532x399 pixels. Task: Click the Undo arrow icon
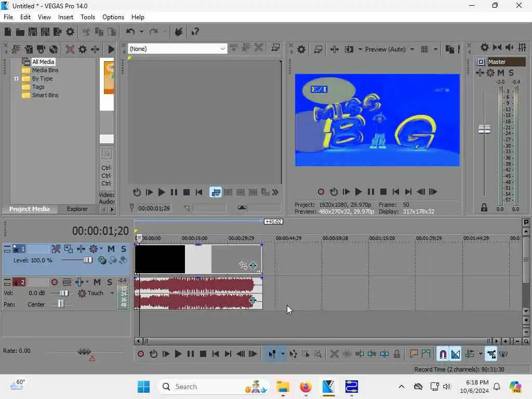coord(130,32)
